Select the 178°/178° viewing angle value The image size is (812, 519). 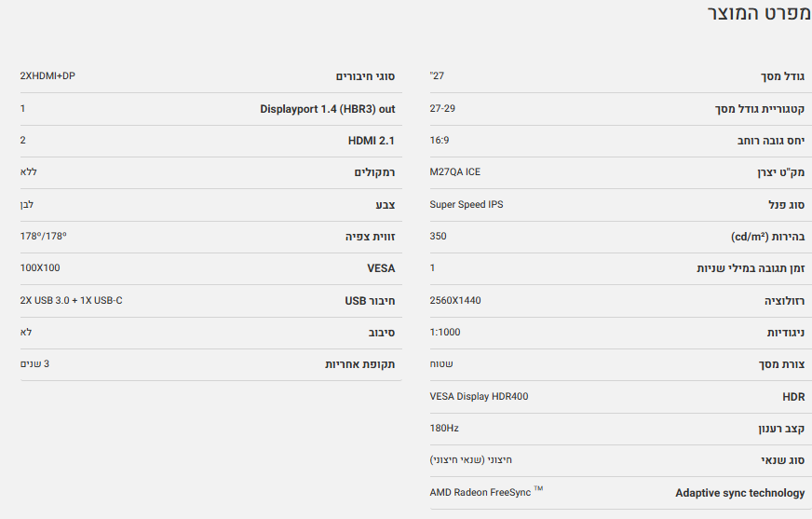coord(43,237)
